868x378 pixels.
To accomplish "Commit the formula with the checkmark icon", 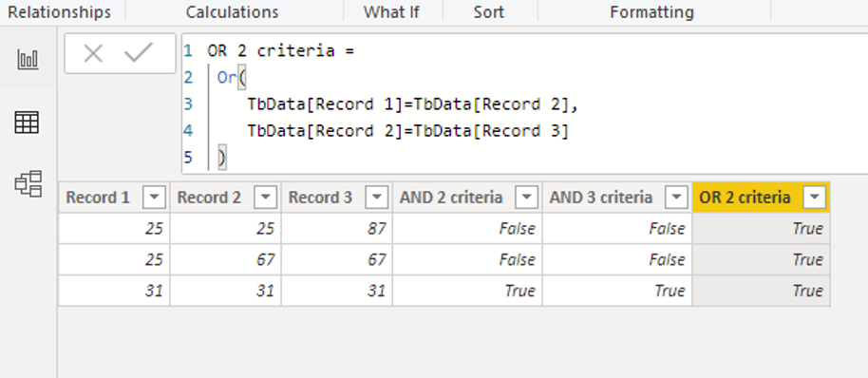I will coord(139,53).
